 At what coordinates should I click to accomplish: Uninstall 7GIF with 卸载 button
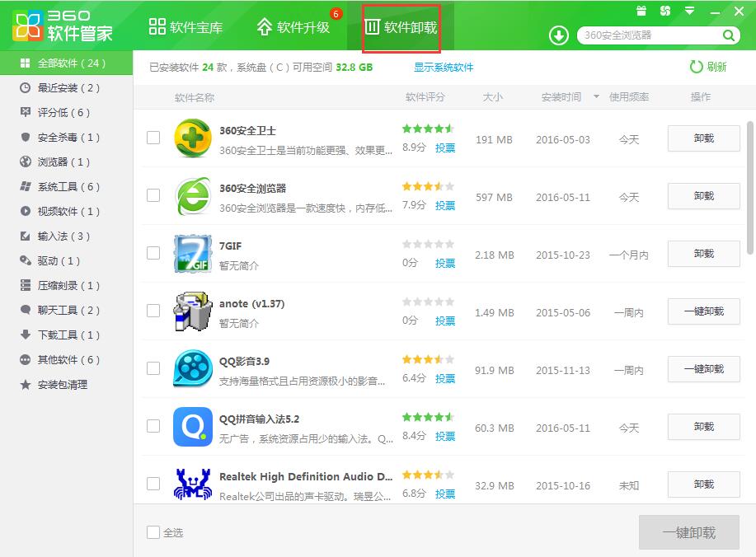coord(703,254)
